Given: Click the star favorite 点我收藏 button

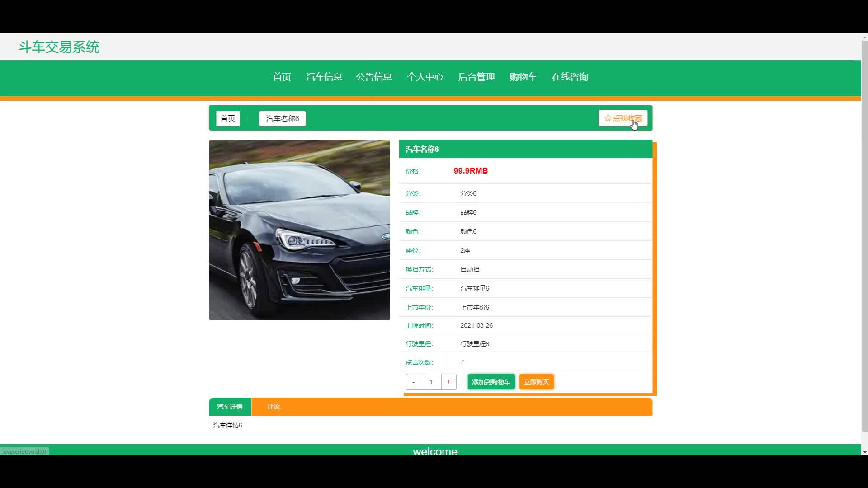Looking at the screenshot, I should [x=623, y=118].
